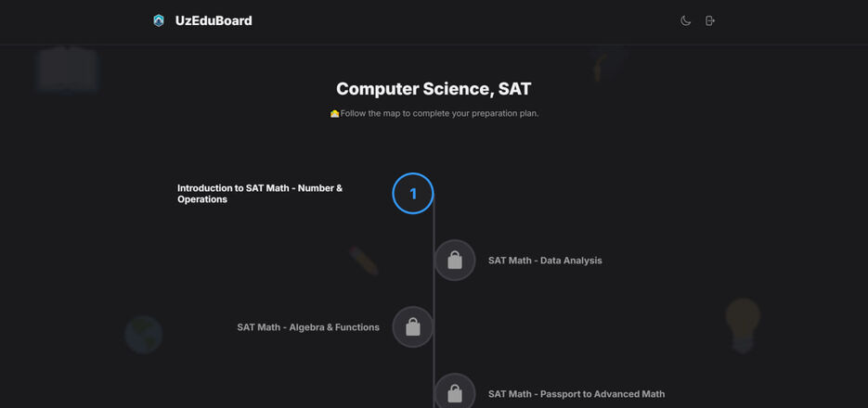This screenshot has width=868, height=408.
Task: Click the blurred book background icon
Action: coord(67,70)
